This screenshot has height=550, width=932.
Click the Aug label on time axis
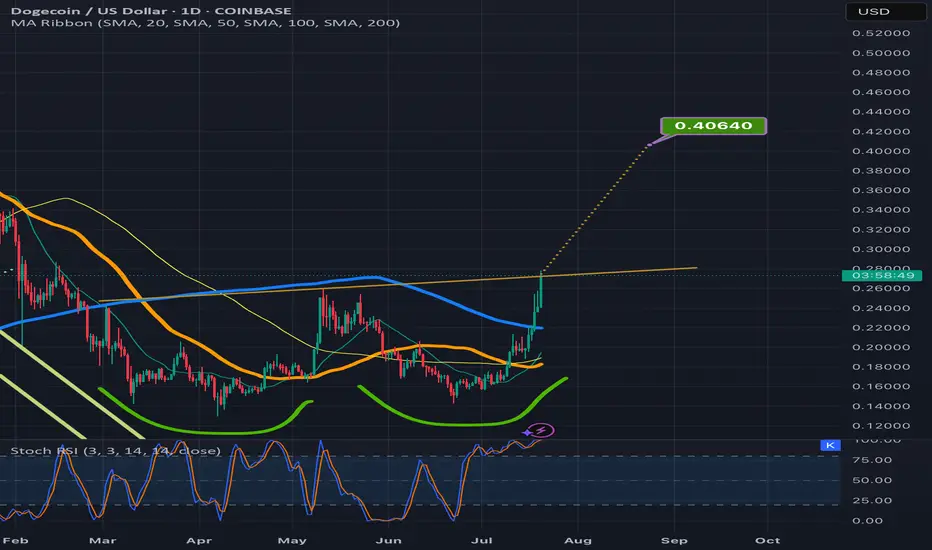coord(578,540)
